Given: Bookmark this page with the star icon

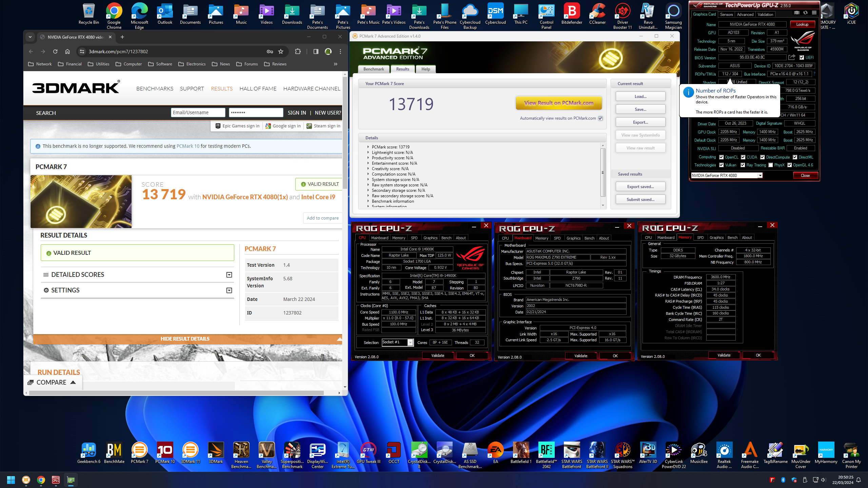Looking at the screenshot, I should click(281, 52).
